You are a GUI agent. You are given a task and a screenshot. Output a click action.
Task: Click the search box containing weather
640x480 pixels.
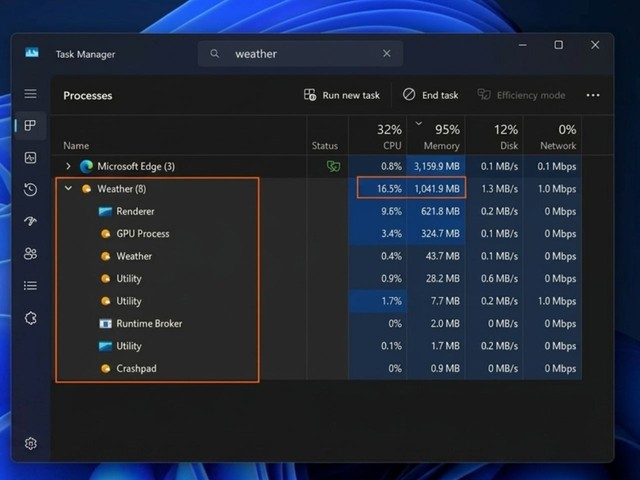click(x=300, y=53)
